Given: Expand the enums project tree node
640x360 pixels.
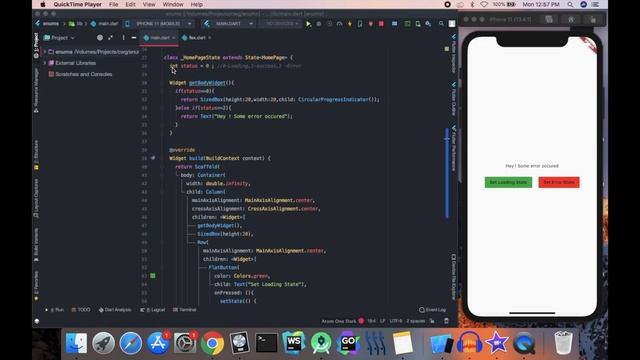Looking at the screenshot, I should coord(45,52).
